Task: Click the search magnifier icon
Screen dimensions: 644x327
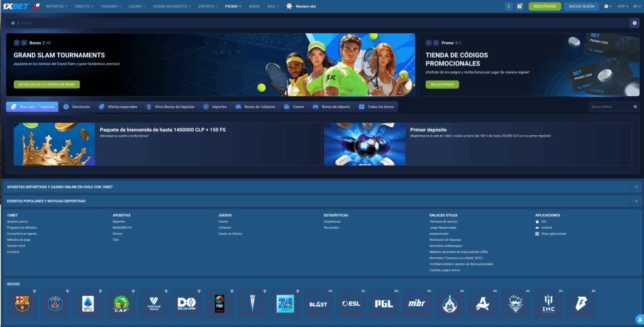Action: point(635,107)
